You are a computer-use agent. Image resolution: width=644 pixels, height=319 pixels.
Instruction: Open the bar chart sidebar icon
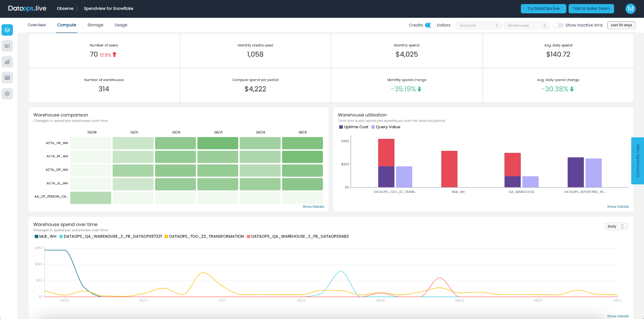coord(7,62)
